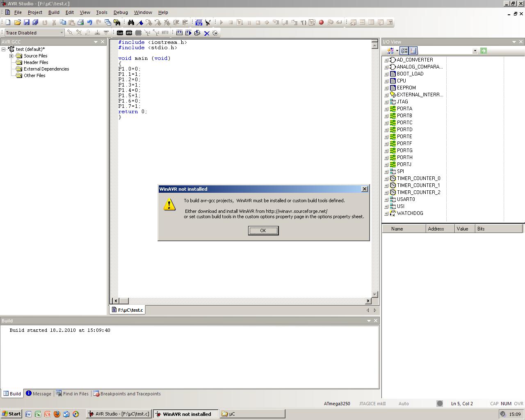Expand the Source Files tree node
The image size is (525, 420).
11,56
